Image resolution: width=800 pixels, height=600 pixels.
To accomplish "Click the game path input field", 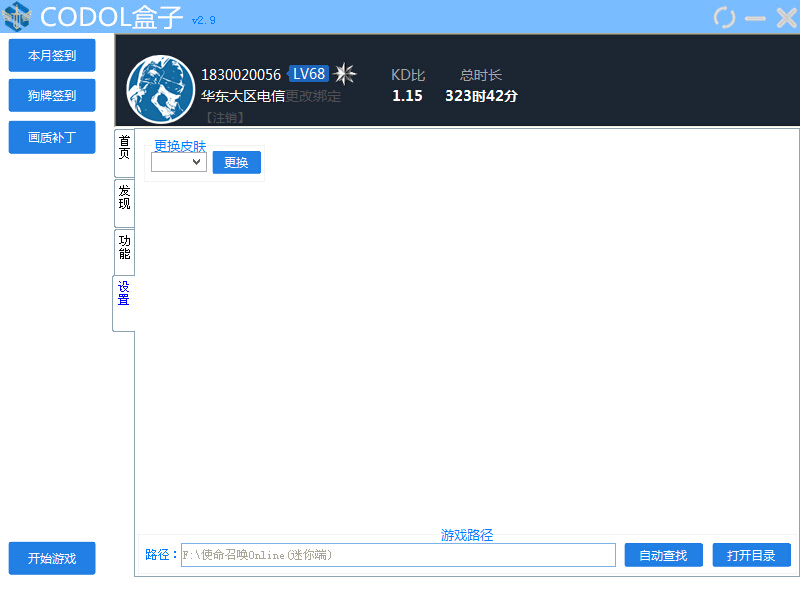I will (398, 555).
